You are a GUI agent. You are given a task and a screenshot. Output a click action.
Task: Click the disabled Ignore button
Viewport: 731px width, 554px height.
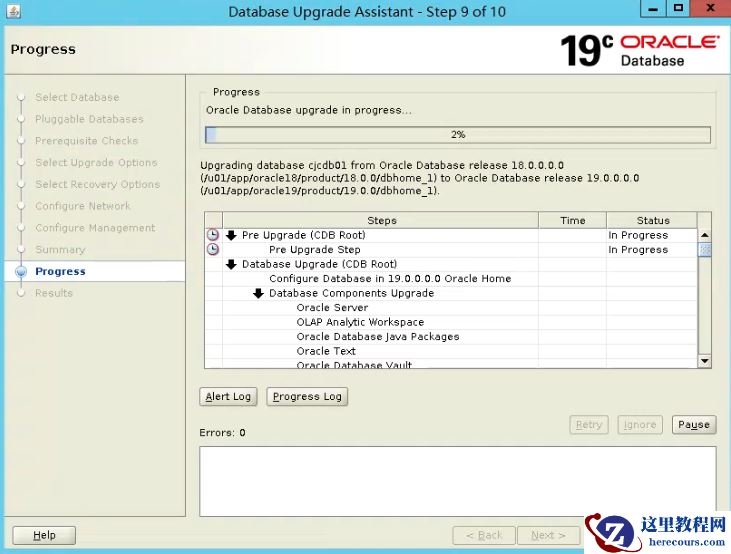point(640,424)
